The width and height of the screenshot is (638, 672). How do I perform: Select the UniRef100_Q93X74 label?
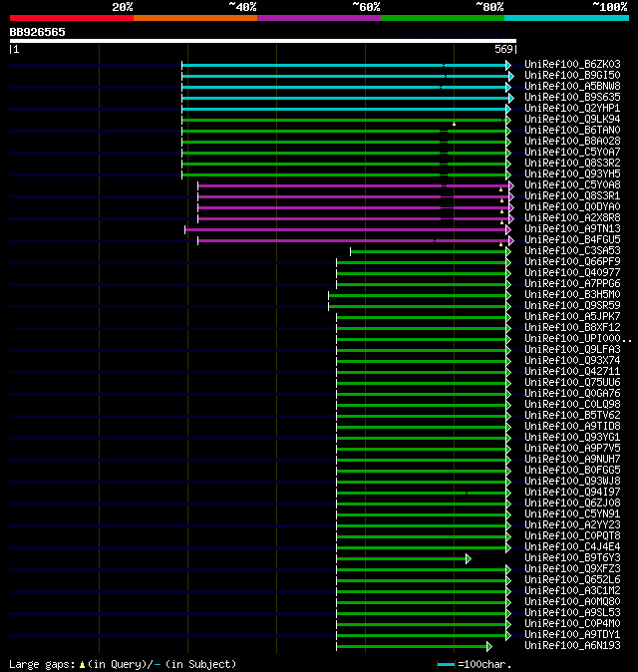(572, 361)
